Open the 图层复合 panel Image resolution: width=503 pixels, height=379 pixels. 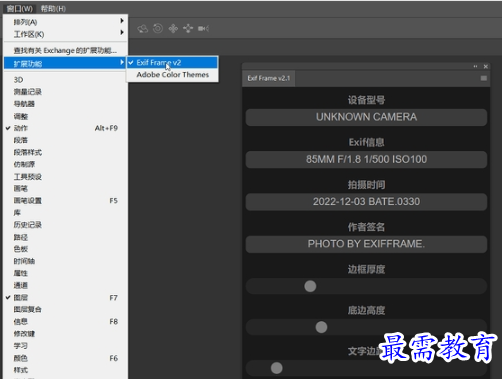tap(66, 310)
